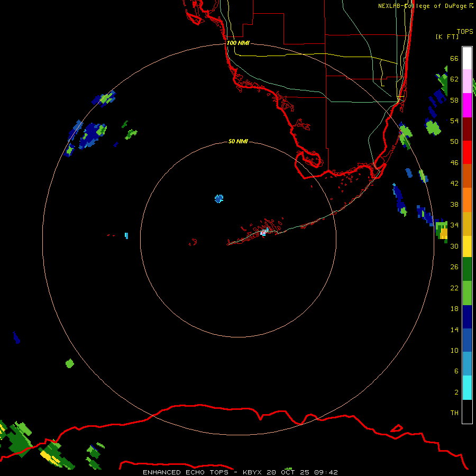Click the "54" value on the scale
This screenshot has height=476, width=476.
pyautogui.click(x=454, y=121)
